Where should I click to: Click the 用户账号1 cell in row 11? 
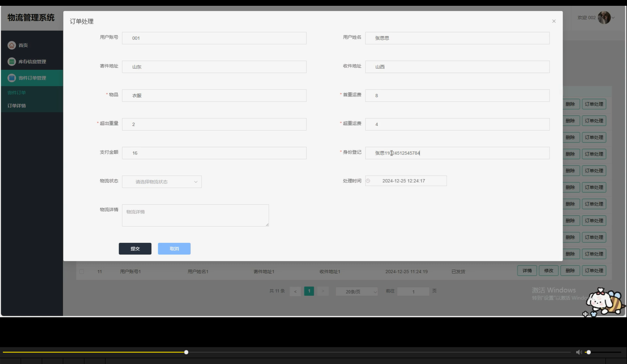pos(130,271)
